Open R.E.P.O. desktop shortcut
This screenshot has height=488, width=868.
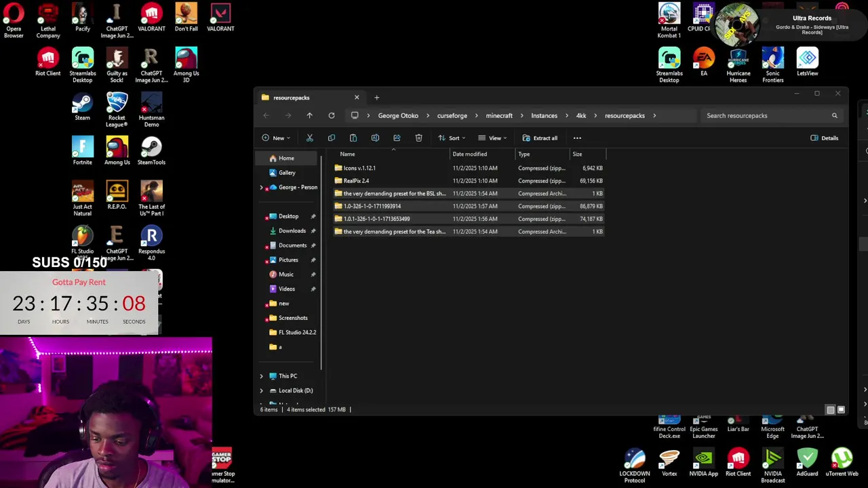(x=117, y=195)
